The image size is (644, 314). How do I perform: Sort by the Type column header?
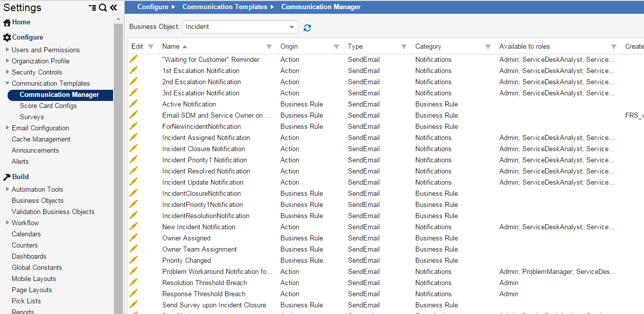tap(355, 46)
